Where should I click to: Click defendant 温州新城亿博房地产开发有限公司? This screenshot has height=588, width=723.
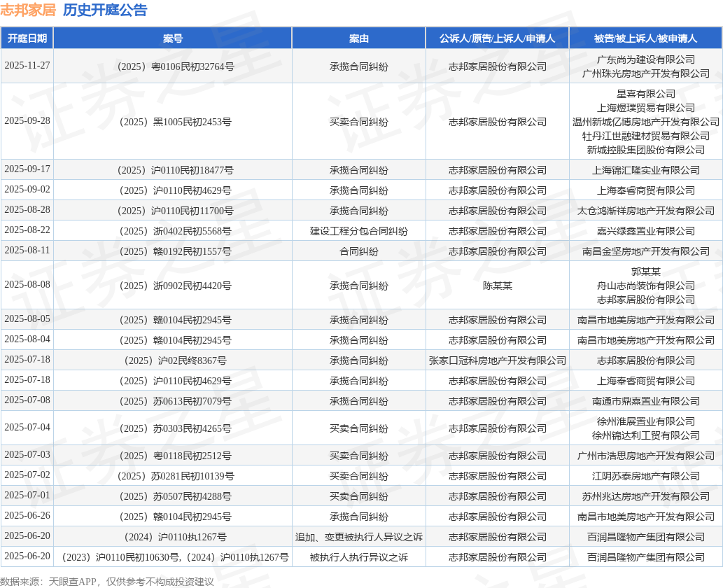pyautogui.click(x=646, y=122)
